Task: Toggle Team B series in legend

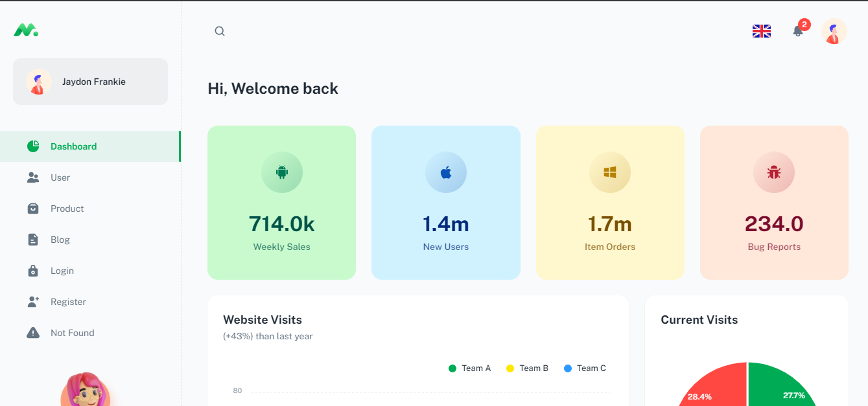Action: coord(527,368)
